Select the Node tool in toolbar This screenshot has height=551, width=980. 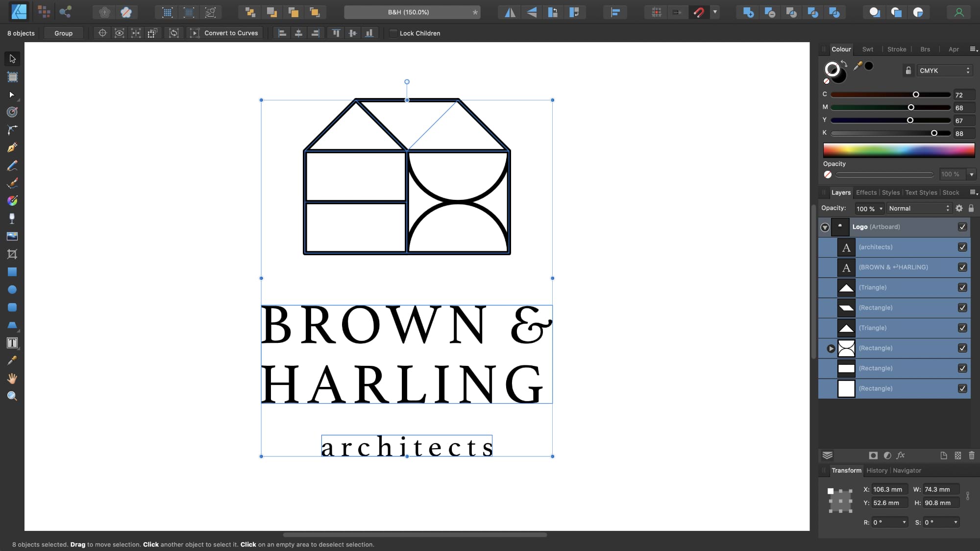click(12, 94)
